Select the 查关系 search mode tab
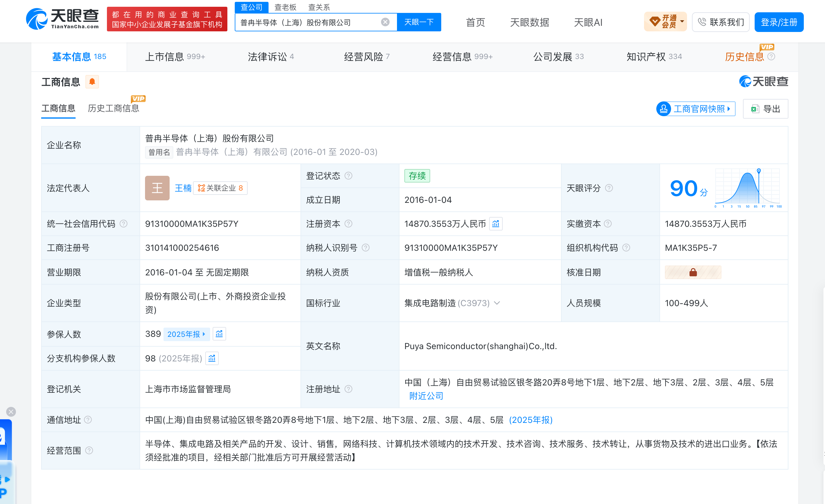The width and height of the screenshot is (825, 504). pos(319,7)
